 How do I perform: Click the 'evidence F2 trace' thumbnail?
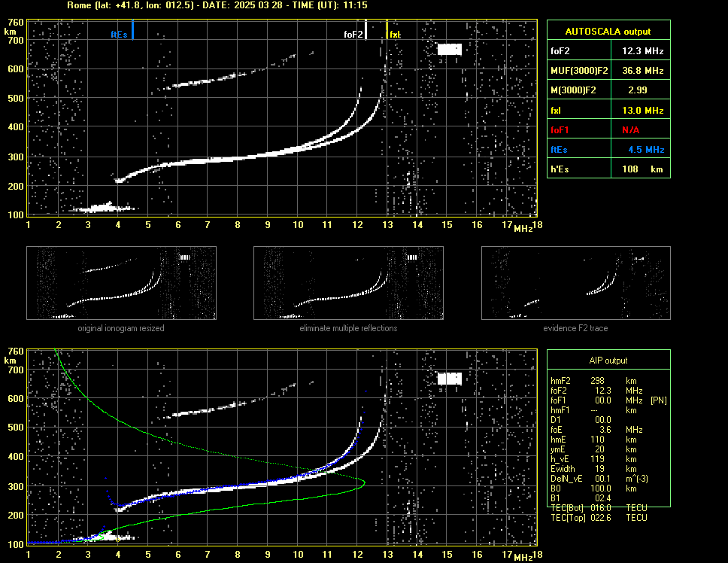point(576,283)
